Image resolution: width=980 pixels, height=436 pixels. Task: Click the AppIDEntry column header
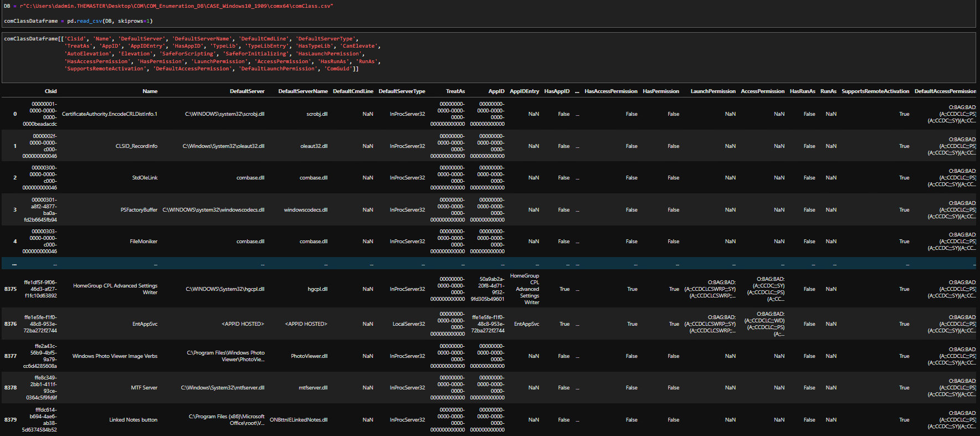click(524, 91)
